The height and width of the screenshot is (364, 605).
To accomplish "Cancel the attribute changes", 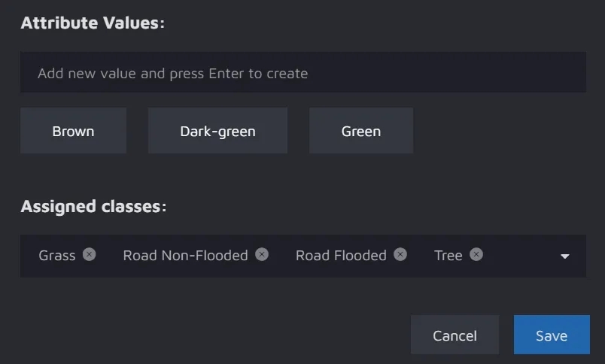I will 455,335.
